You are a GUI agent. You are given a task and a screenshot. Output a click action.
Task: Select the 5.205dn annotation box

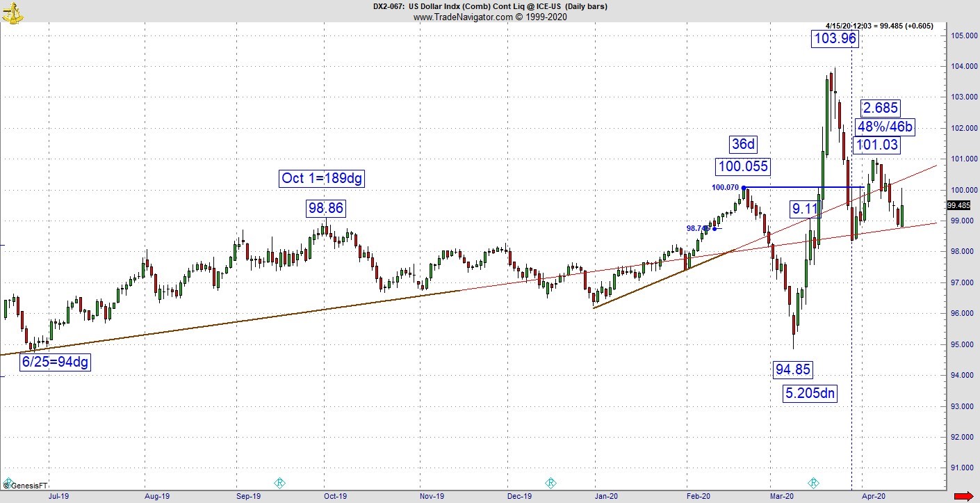pyautogui.click(x=810, y=394)
